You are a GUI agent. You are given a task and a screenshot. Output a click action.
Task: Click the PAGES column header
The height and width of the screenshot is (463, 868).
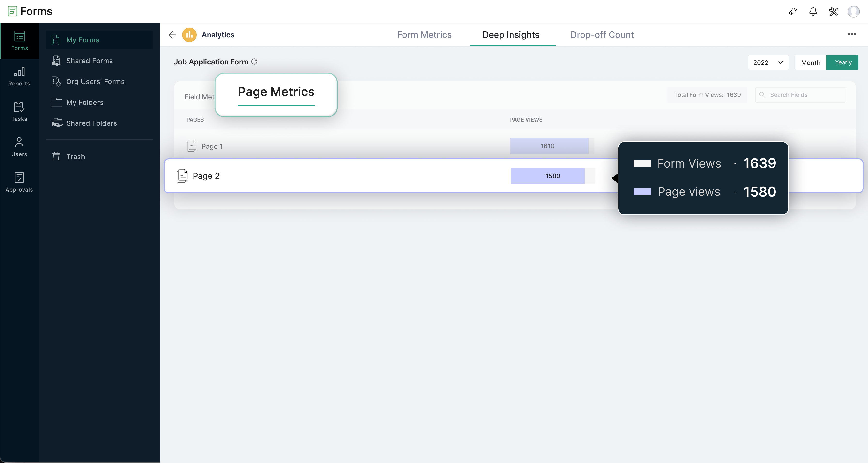pos(195,120)
